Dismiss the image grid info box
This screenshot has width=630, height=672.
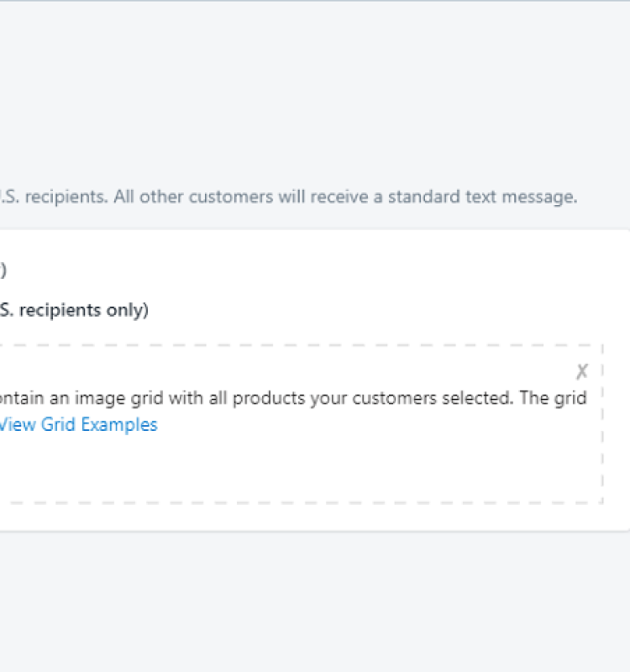(x=582, y=371)
